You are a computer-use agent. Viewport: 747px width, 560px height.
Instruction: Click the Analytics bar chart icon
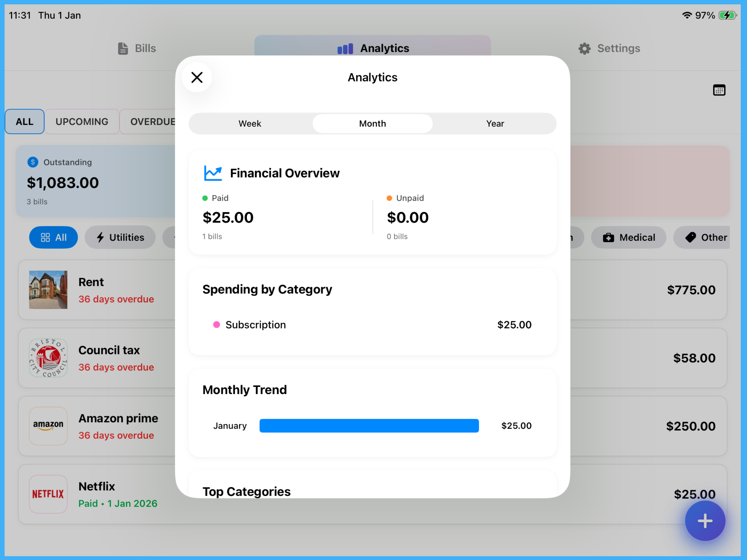[x=345, y=49]
